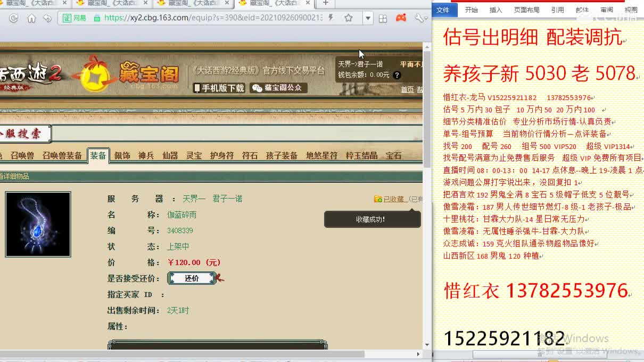
Task: Click the price ￥120.00 (元)
Action: click(194, 262)
